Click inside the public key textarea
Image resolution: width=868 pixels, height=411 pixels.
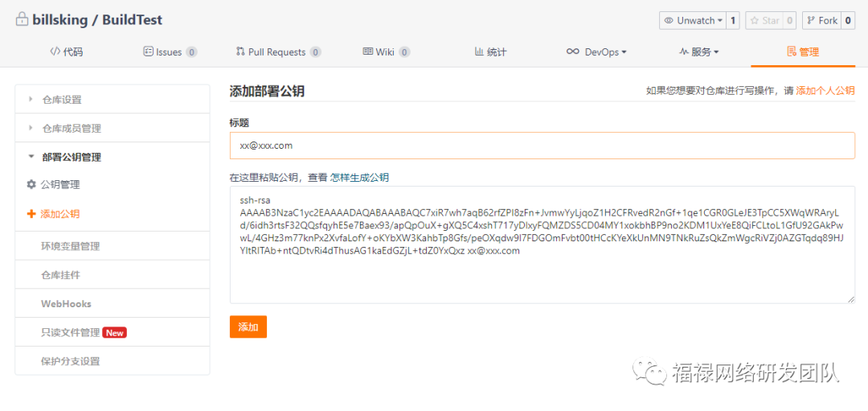point(542,245)
